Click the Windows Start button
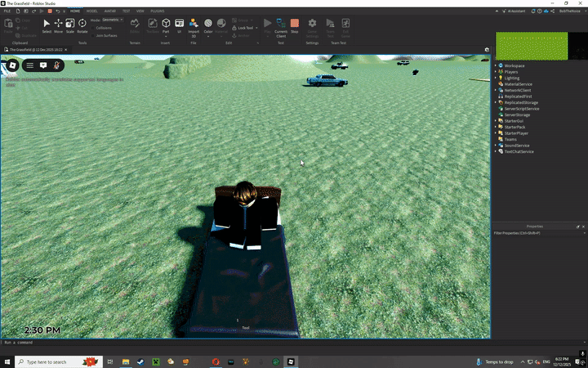588x368 pixels. pyautogui.click(x=7, y=361)
